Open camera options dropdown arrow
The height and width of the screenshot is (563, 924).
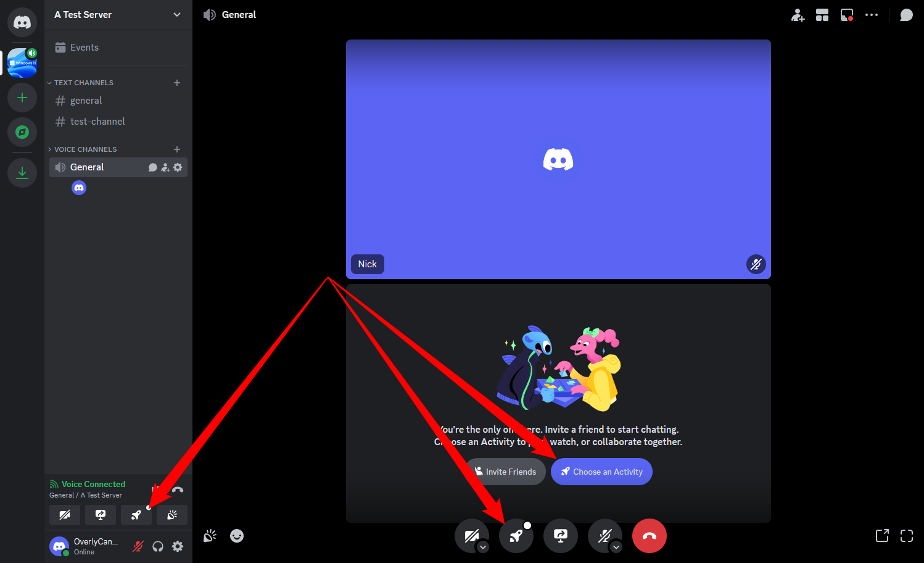click(x=483, y=547)
